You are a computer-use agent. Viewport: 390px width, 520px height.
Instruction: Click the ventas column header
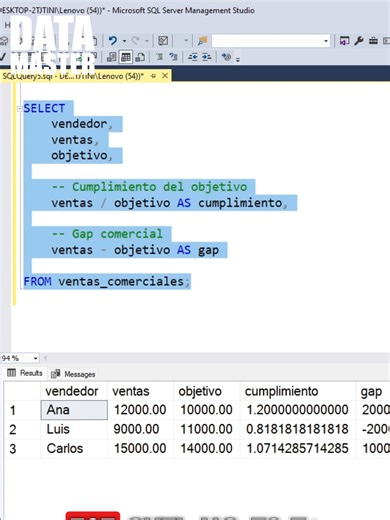pos(140,391)
